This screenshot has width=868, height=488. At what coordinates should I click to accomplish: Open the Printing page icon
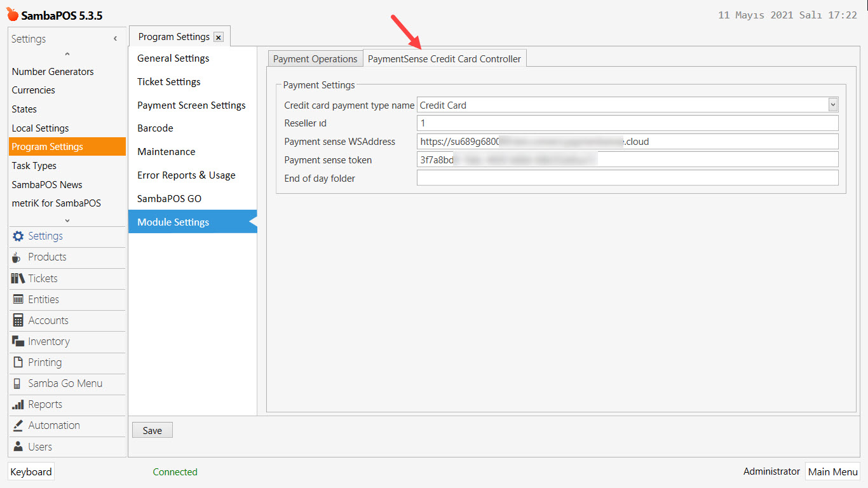click(x=18, y=362)
